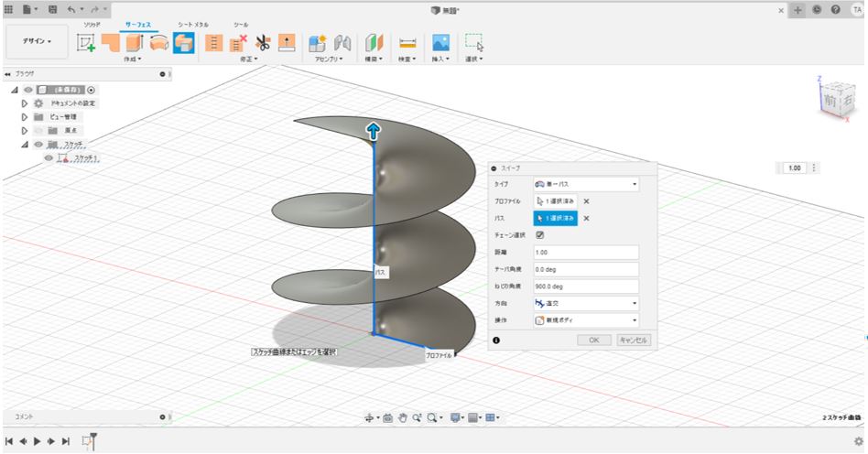
Task: Undo the last action
Action: (71, 10)
